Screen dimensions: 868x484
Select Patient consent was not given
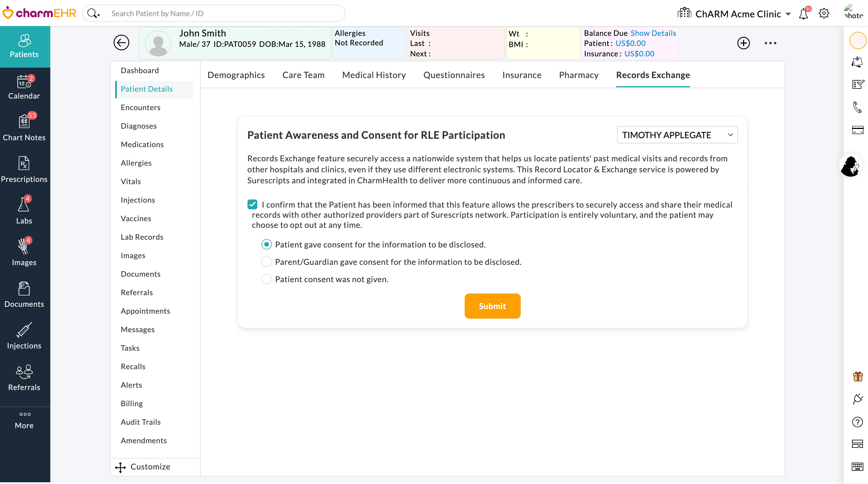pos(267,279)
